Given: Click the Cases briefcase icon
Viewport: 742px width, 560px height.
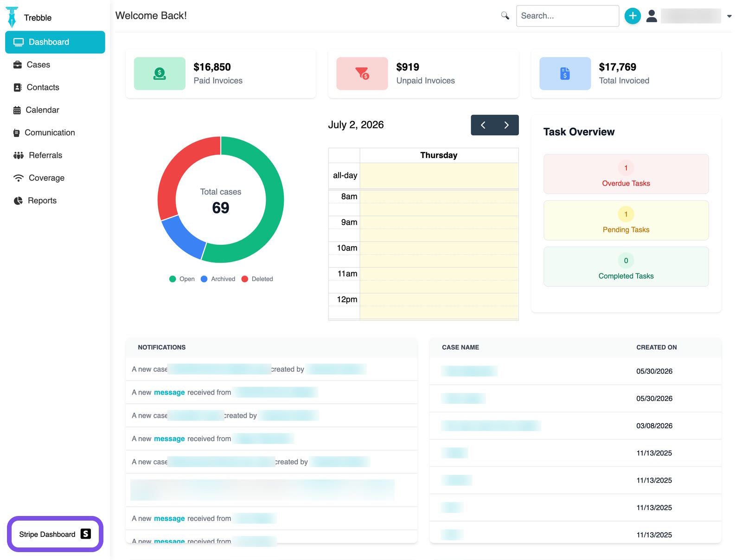Looking at the screenshot, I should pyautogui.click(x=18, y=65).
